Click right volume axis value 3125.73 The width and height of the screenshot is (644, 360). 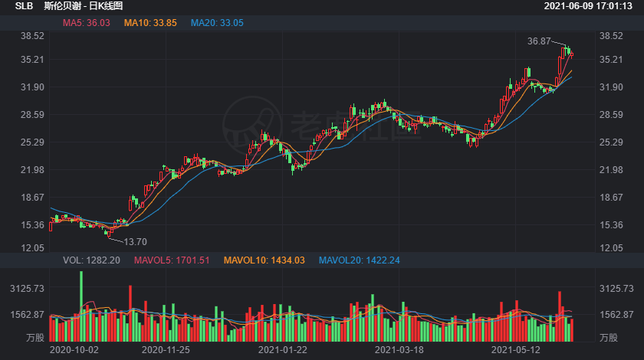(x=616, y=289)
